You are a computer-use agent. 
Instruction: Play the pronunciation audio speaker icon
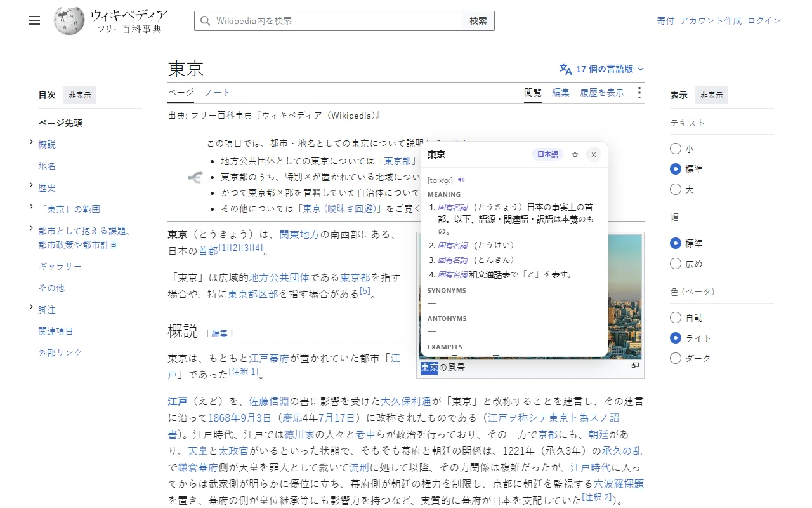pos(461,180)
